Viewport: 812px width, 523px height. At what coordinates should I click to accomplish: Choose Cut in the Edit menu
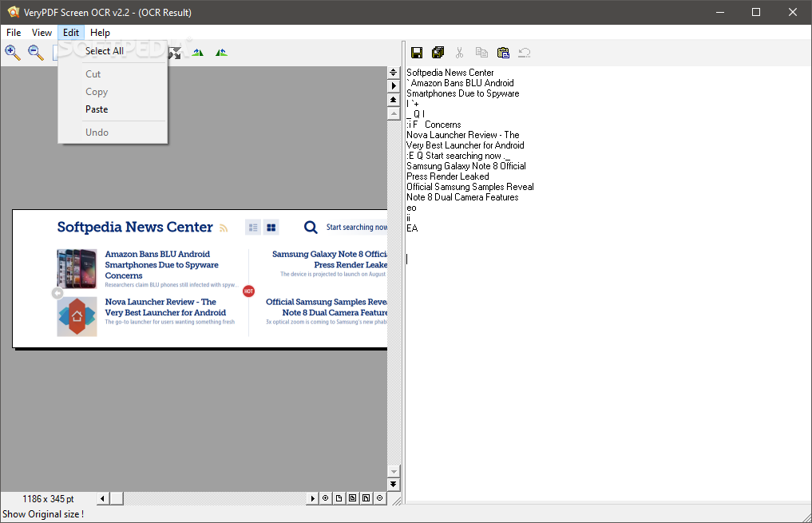pyautogui.click(x=113, y=74)
